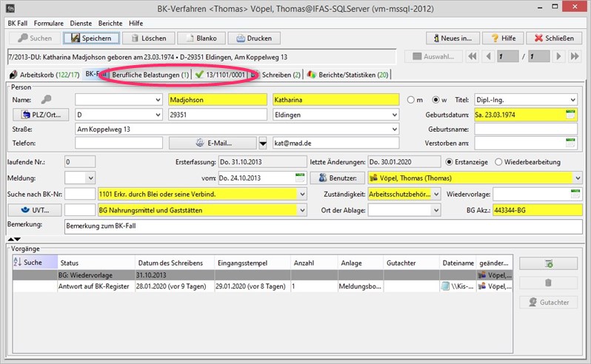591x364 pixels.
Task: Jump to first record arrow
Action: click(x=473, y=56)
